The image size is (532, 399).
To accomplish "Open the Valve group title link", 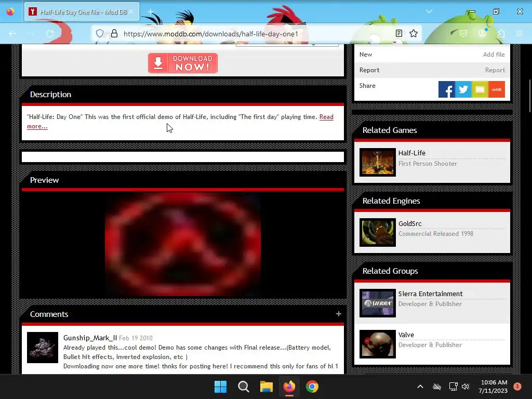I will 406,335.
